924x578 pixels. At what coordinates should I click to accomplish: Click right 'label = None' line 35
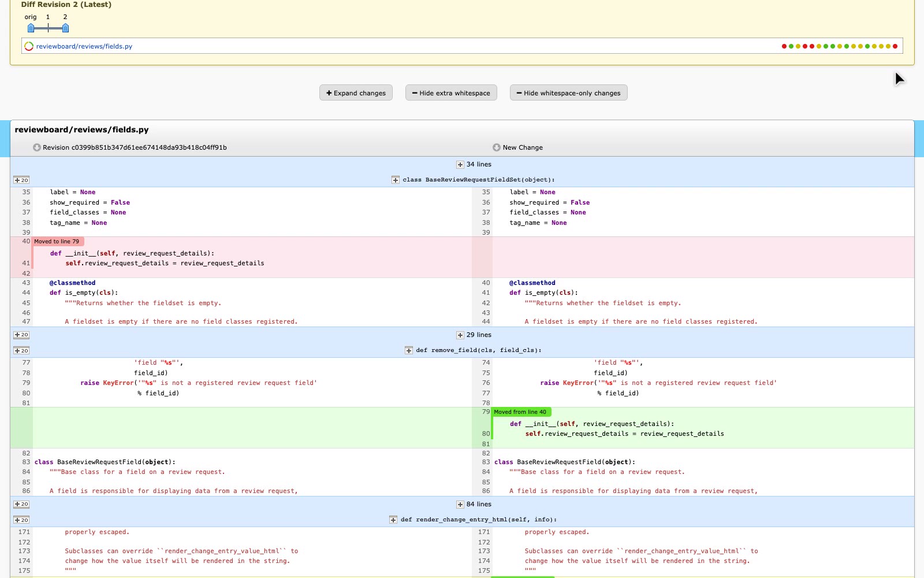click(532, 192)
